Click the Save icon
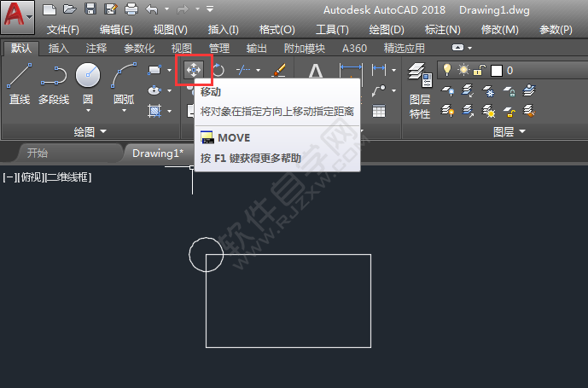Image resolution: width=588 pixels, height=388 pixels. pyautogui.click(x=90, y=9)
